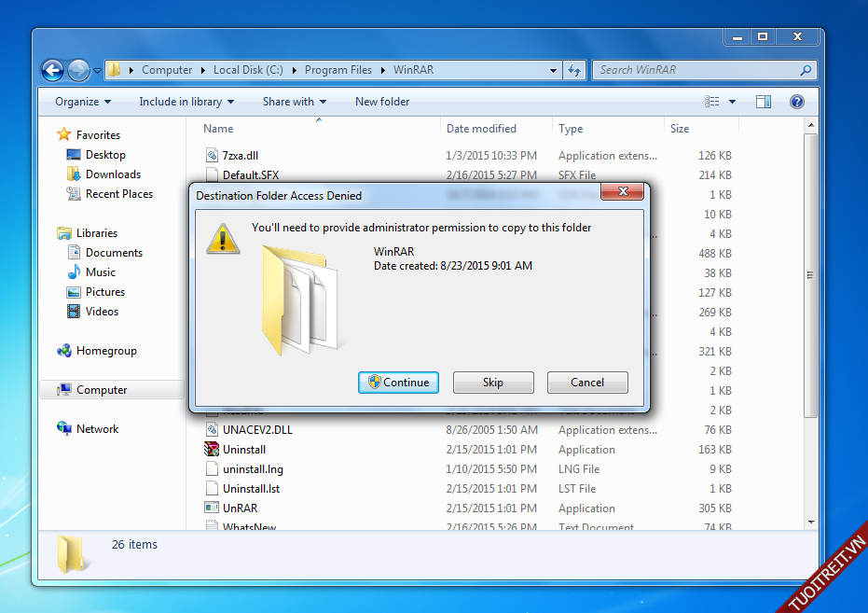Sort by Type column header
This screenshot has height=613, width=868.
coord(571,129)
